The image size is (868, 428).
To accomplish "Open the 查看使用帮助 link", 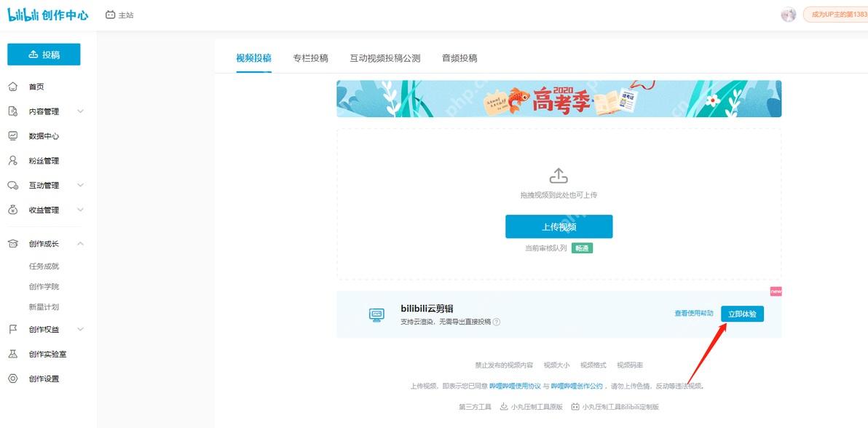I will click(694, 314).
